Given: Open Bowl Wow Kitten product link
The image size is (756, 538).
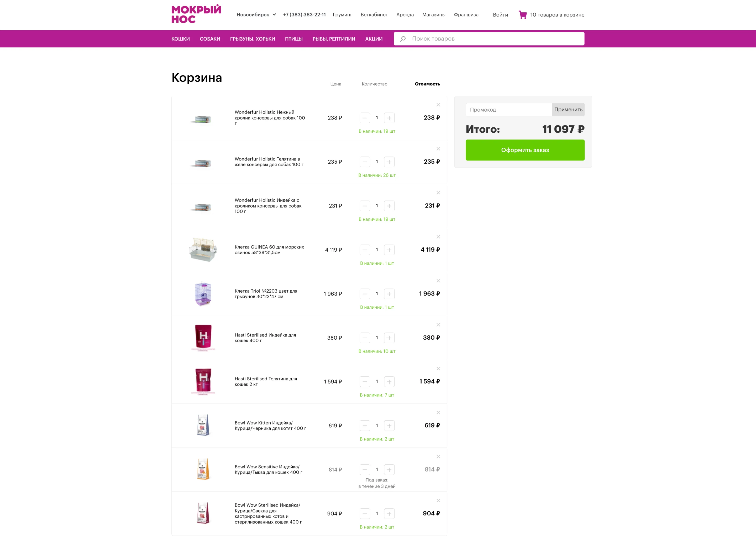Looking at the screenshot, I should pos(270,426).
